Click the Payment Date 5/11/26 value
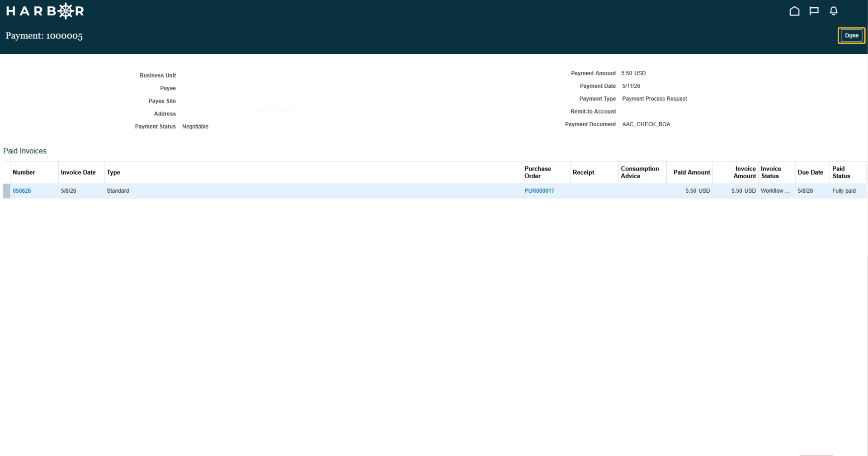Screen dimensions: 868x456 tap(631, 86)
